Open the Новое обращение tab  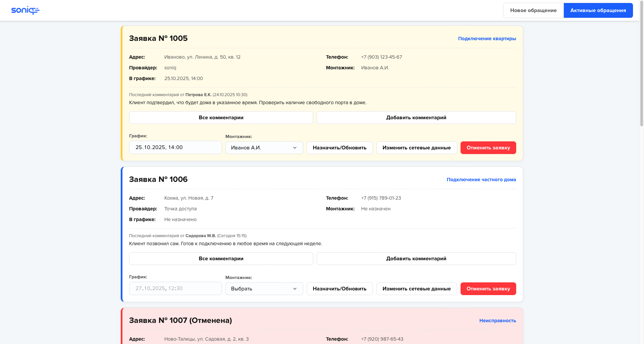533,10
